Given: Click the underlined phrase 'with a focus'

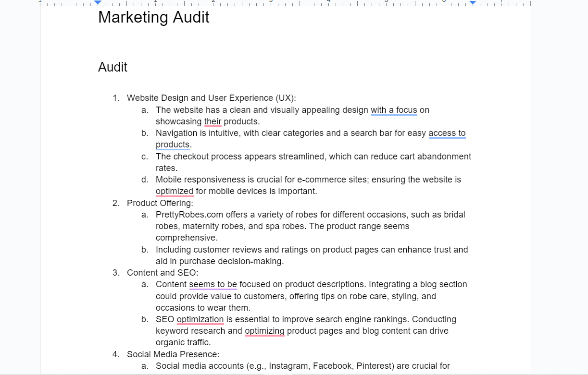Looking at the screenshot, I should point(394,110).
